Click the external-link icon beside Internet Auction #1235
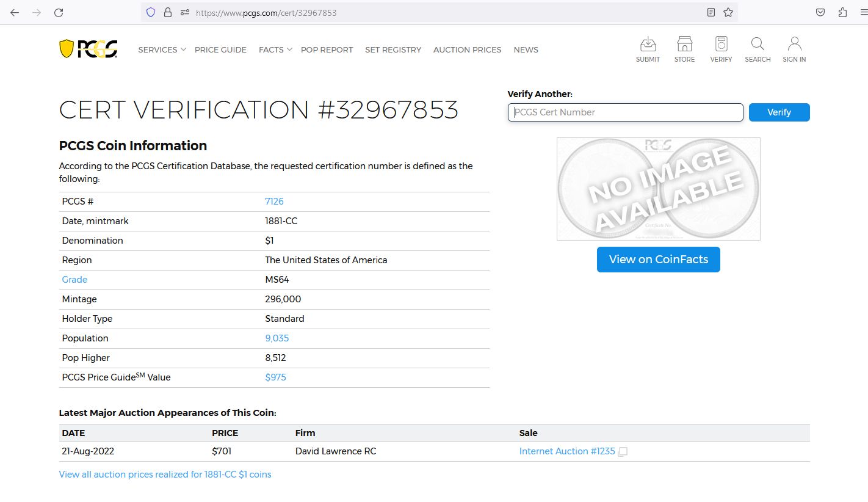The image size is (868, 502). point(623,452)
